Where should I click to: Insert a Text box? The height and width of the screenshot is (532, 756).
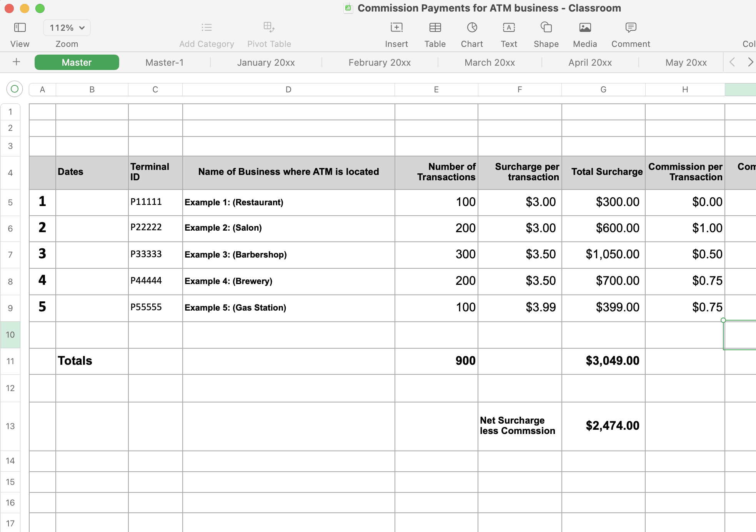click(x=509, y=28)
